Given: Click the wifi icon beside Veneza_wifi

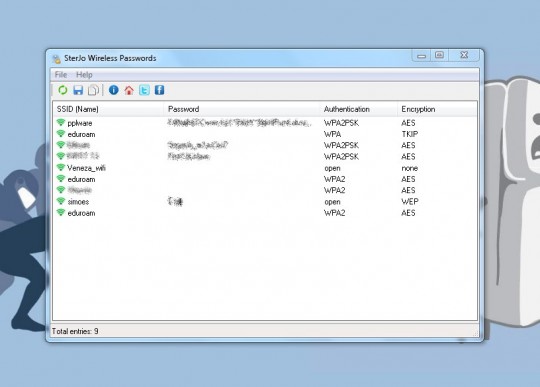Looking at the screenshot, I should pyautogui.click(x=61, y=168).
